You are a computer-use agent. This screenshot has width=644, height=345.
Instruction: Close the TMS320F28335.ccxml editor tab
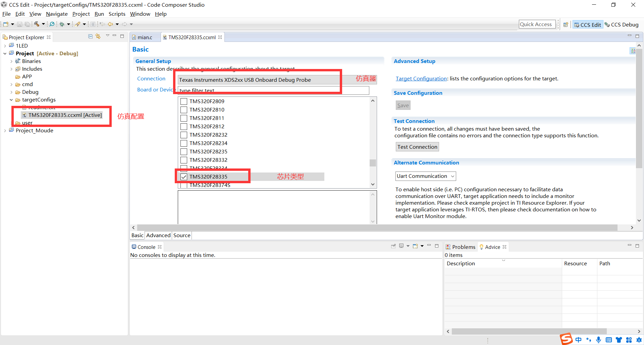pos(220,37)
